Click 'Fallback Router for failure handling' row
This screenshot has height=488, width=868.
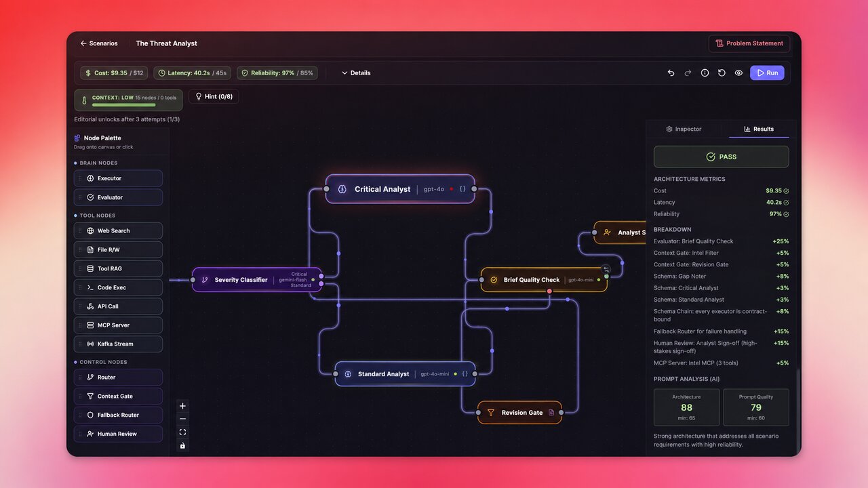(721, 331)
